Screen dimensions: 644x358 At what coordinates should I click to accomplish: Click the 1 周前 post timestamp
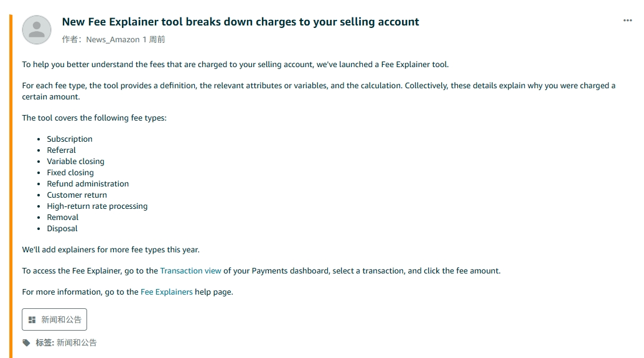coord(154,39)
